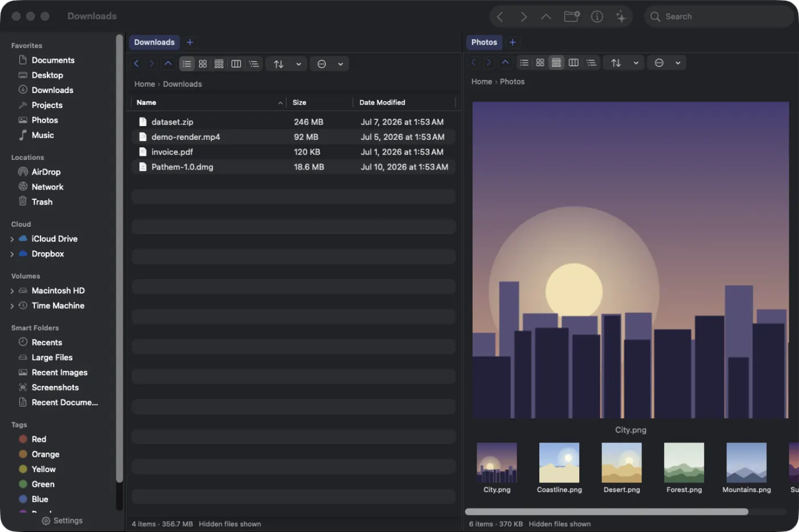Click the up arrow in the Downloads pane toolbar
Viewport: 799px width, 532px height.
pyautogui.click(x=168, y=64)
